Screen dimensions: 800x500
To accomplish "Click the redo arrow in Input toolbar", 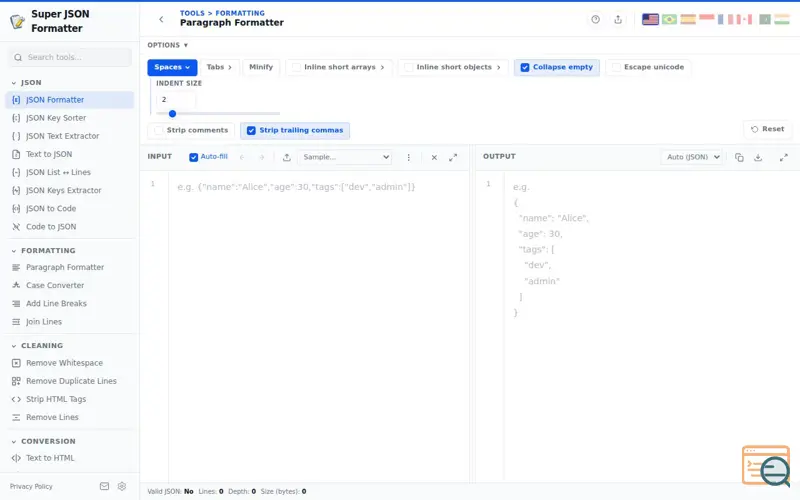I will tap(262, 157).
